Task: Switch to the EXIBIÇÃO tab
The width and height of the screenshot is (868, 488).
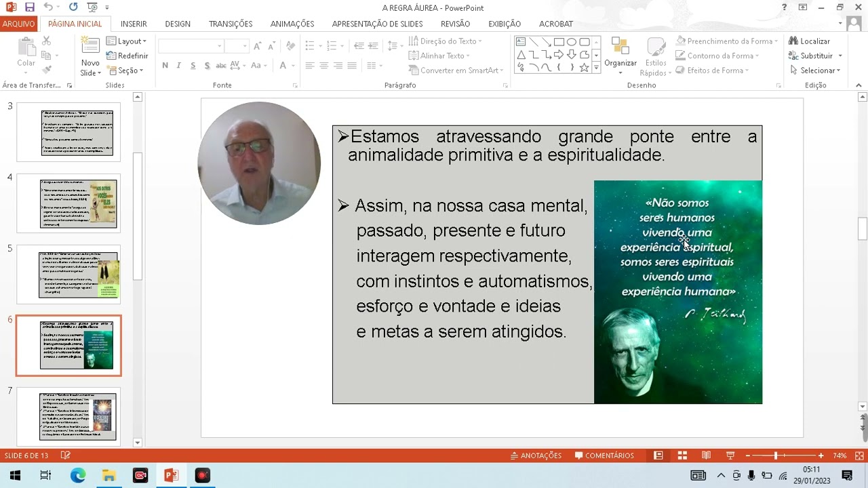Action: click(505, 24)
